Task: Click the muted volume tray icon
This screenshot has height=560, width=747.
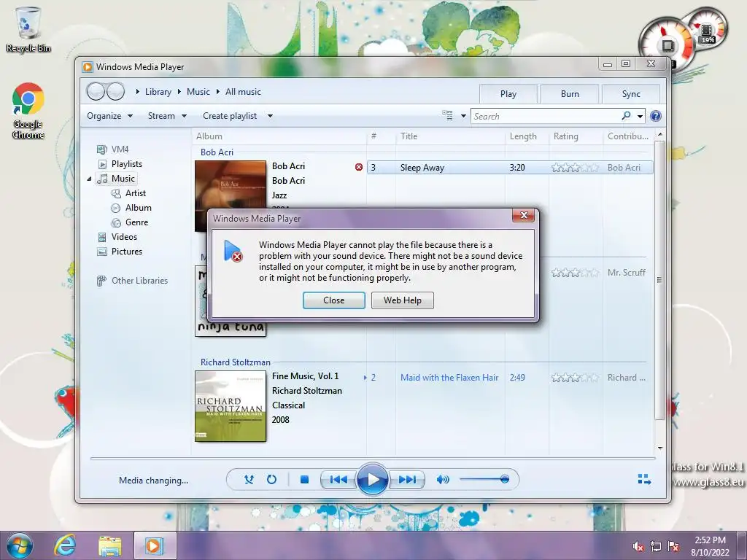Action: 638,546
